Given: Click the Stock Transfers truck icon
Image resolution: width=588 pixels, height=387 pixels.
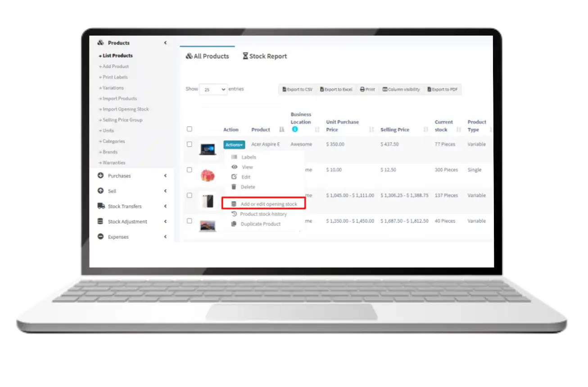Looking at the screenshot, I should 101,206.
